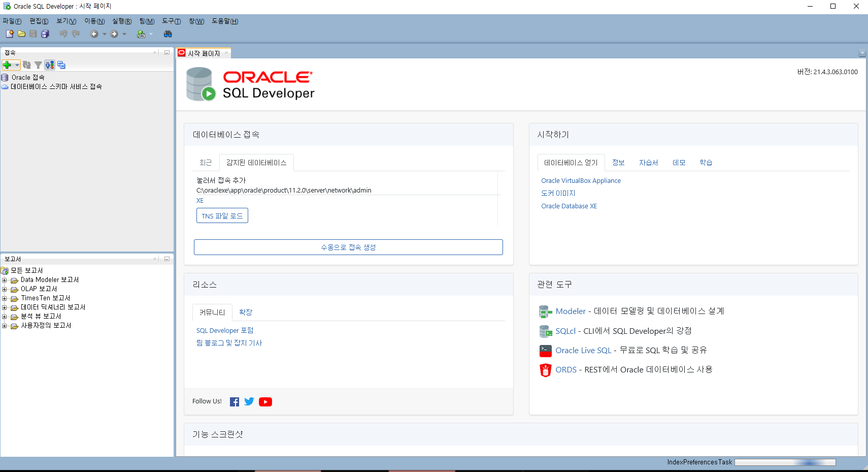
Task: Select the 자습서 tab
Action: coord(648,163)
